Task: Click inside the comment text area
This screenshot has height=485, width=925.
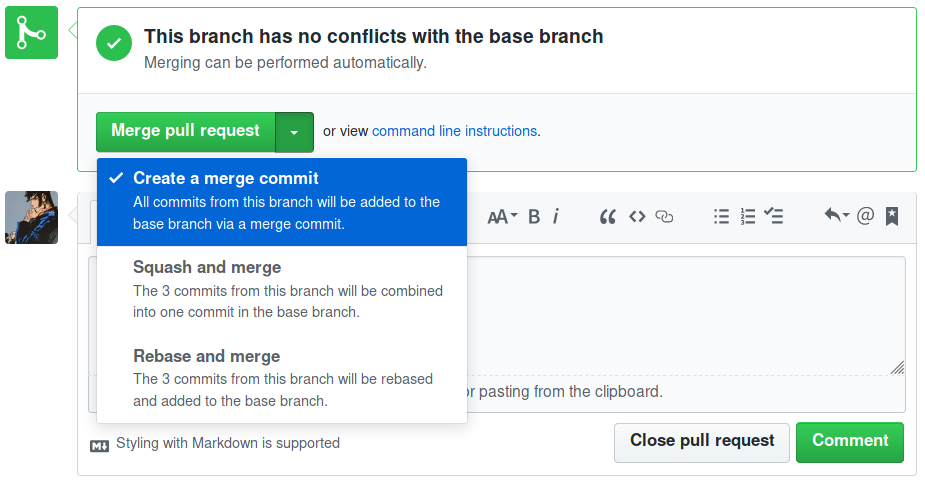Action: click(x=686, y=316)
